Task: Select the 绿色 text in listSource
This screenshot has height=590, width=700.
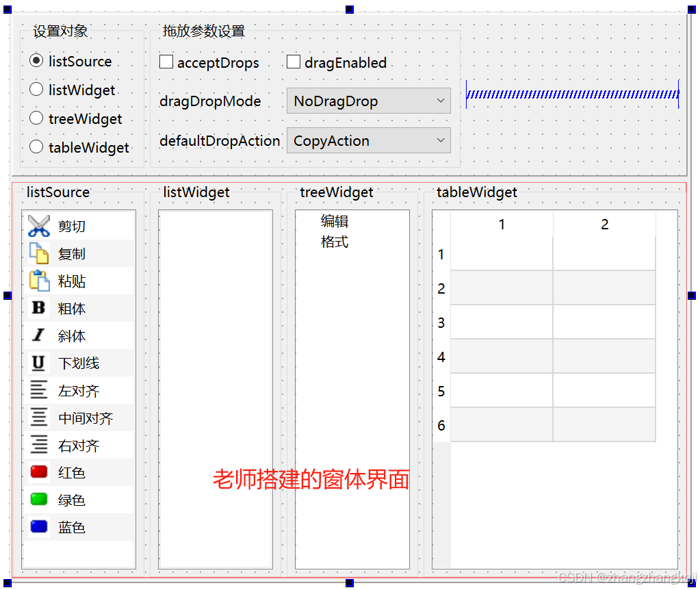Action: (71, 500)
